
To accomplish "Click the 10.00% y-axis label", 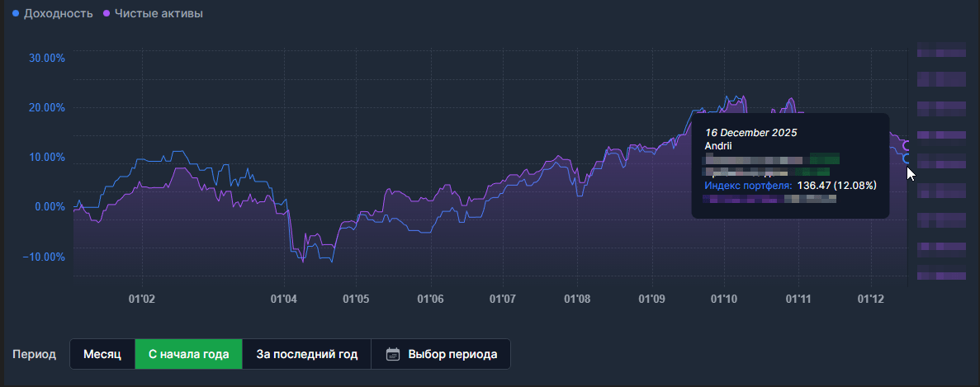I will coord(47,157).
